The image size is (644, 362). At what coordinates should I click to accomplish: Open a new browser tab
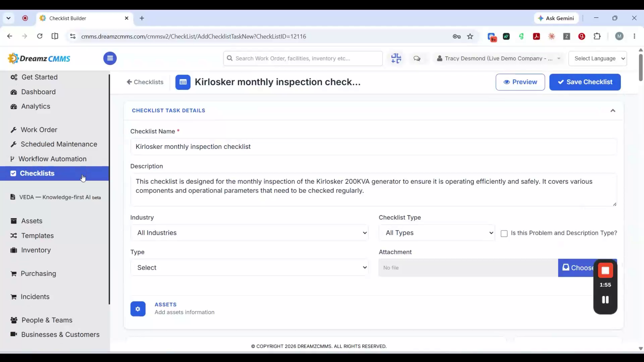pos(142,18)
